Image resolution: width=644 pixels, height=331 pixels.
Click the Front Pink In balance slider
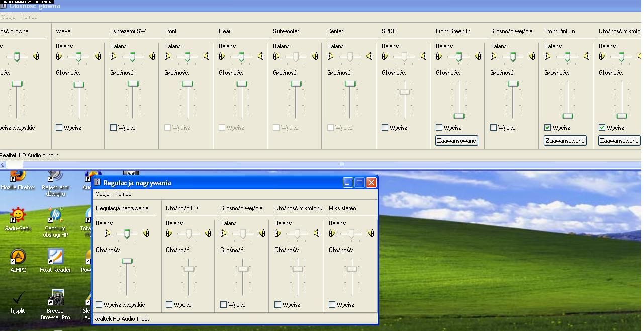click(x=567, y=57)
